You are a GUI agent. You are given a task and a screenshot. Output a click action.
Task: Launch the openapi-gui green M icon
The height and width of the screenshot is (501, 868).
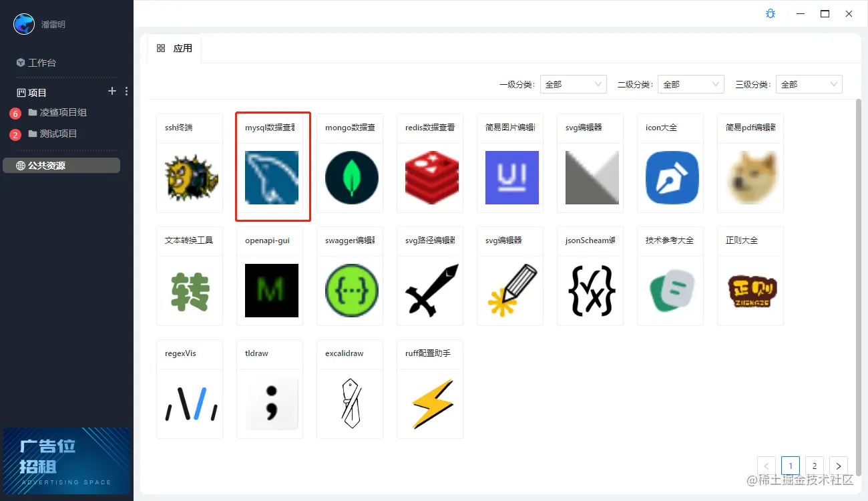coord(272,291)
